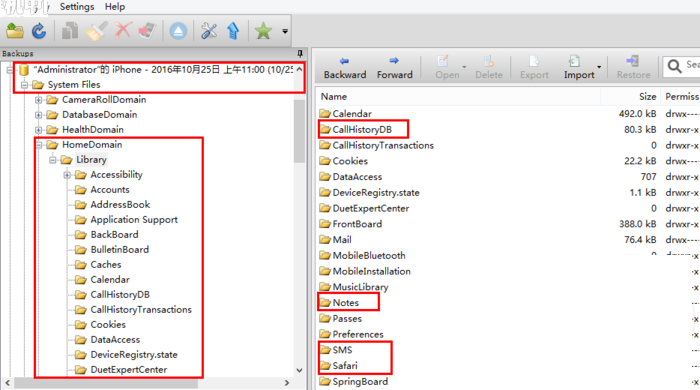Click the Import button
The height and width of the screenshot is (390, 700).
[x=579, y=68]
